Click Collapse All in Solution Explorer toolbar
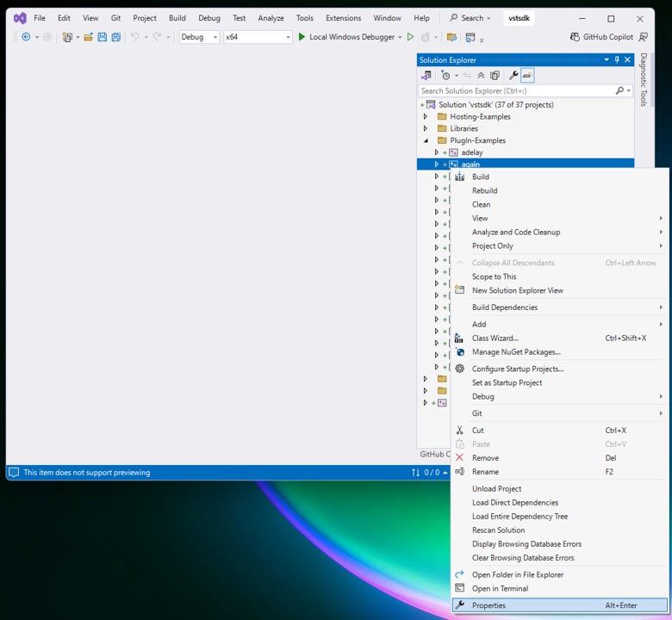This screenshot has width=672, height=620. tap(481, 76)
